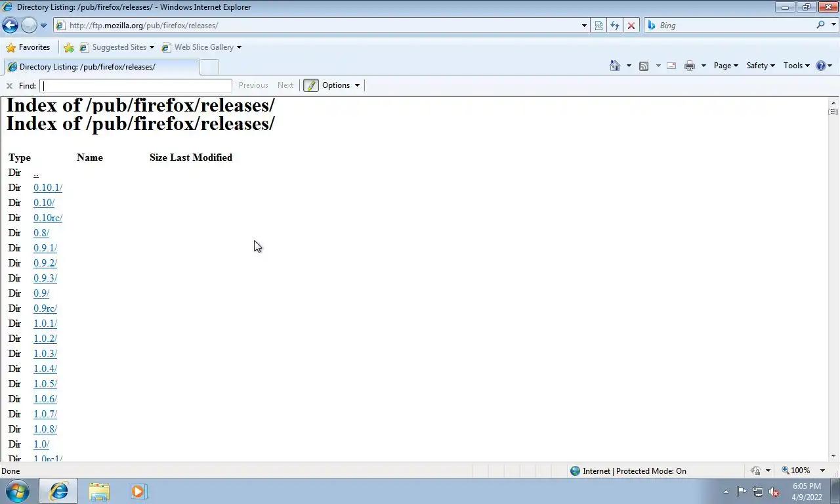Click the Previous find result button
Screen dimensions: 840x504
click(x=253, y=85)
